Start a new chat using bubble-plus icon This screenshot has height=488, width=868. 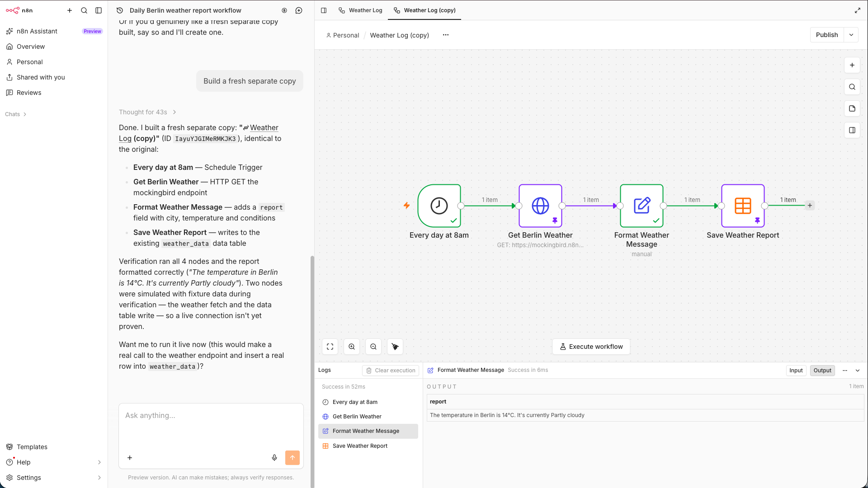pyautogui.click(x=299, y=10)
